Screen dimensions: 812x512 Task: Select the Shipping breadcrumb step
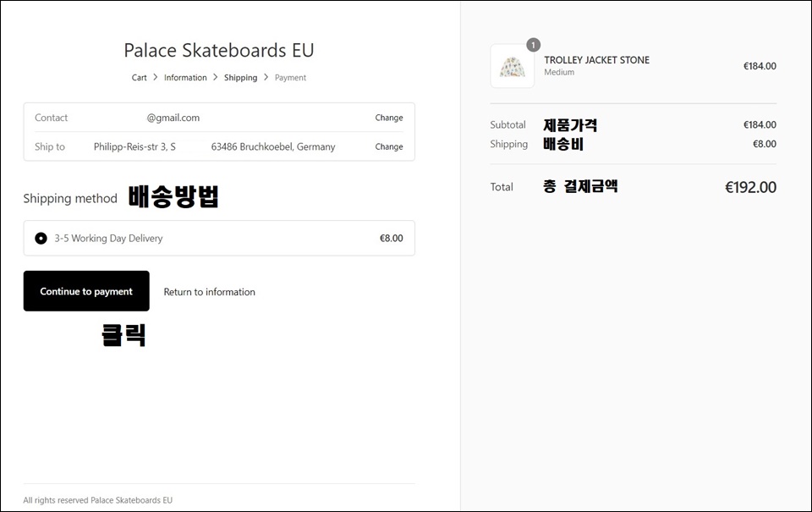click(x=240, y=78)
